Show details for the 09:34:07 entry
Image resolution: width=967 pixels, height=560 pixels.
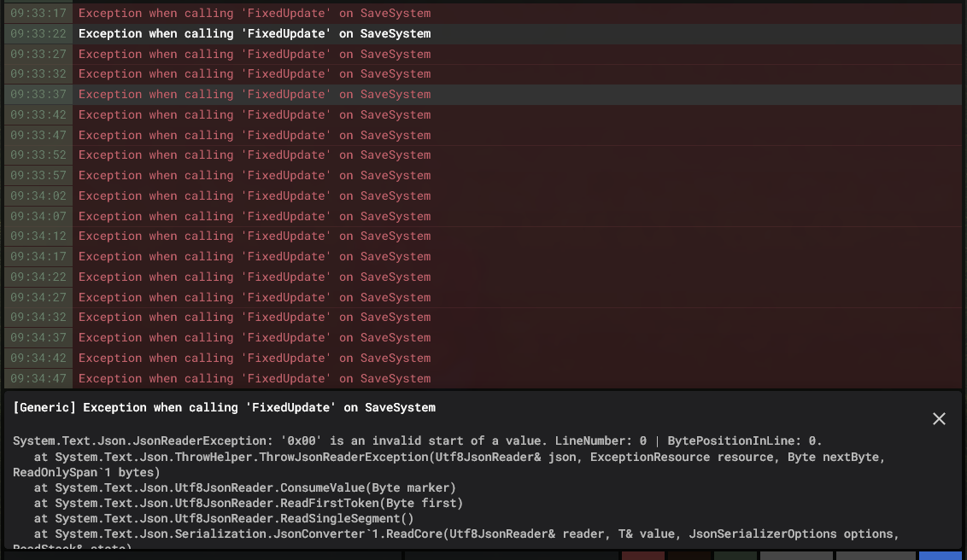tap(255, 217)
